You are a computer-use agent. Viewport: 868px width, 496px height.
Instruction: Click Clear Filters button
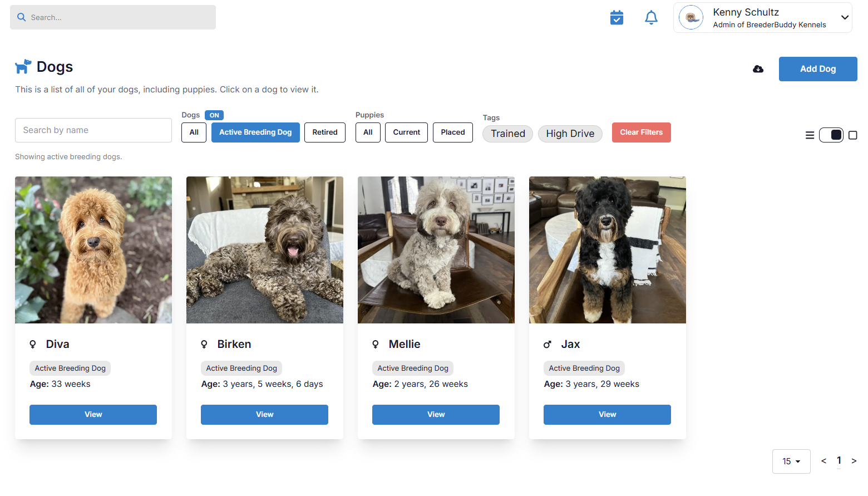tap(641, 132)
